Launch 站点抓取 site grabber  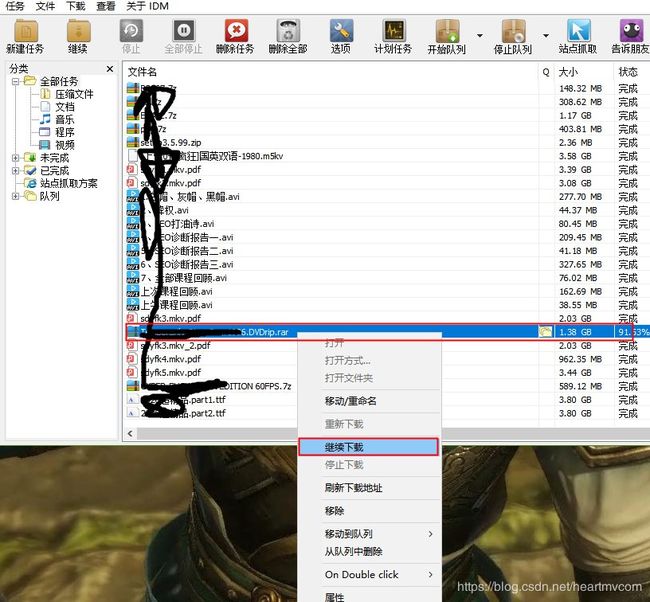pos(578,36)
